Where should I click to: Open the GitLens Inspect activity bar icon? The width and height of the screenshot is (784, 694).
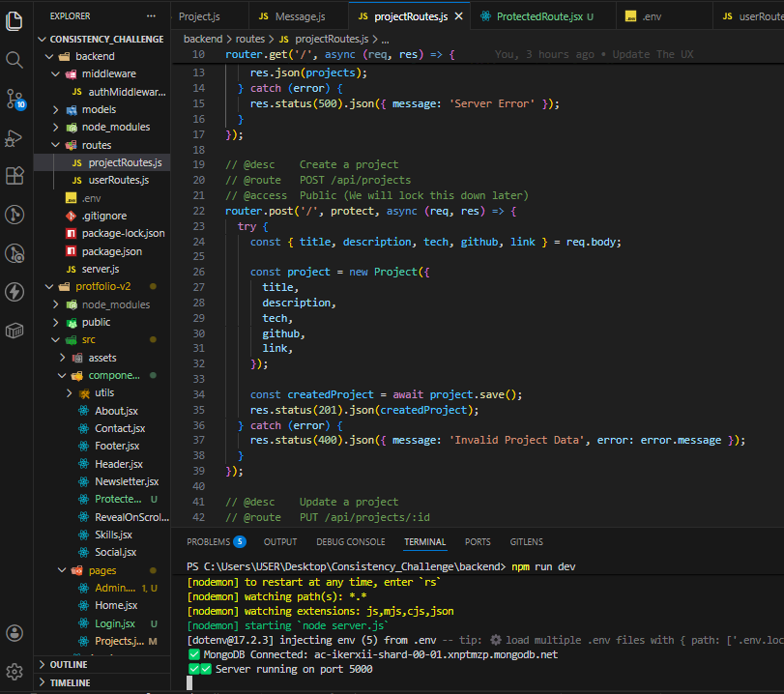tap(15, 253)
